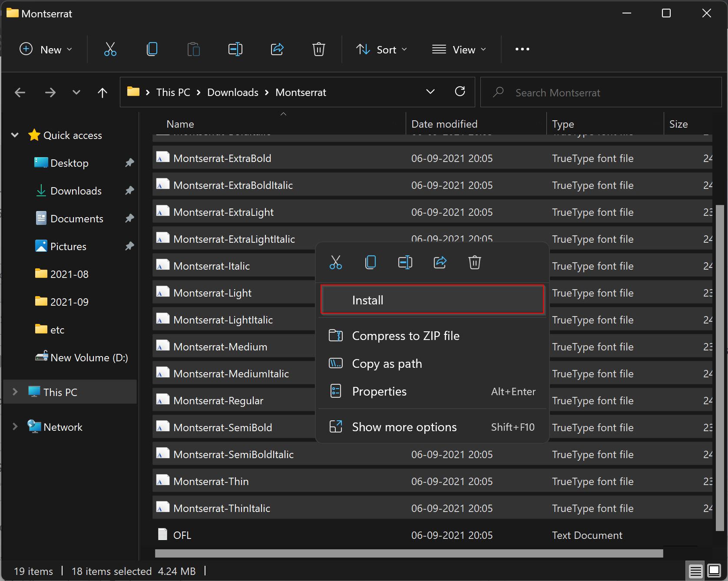Open the 2021-08 folder in sidebar
The image size is (728, 581).
69,274
